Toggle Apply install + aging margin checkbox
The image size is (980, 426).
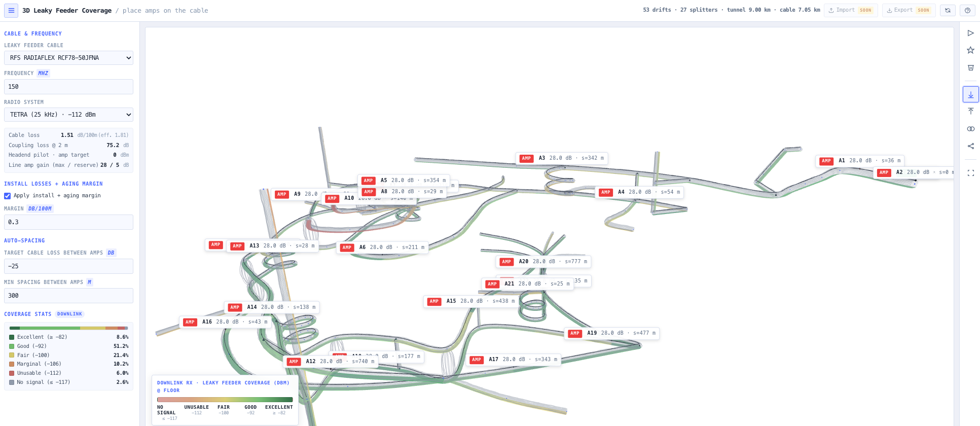(8, 196)
